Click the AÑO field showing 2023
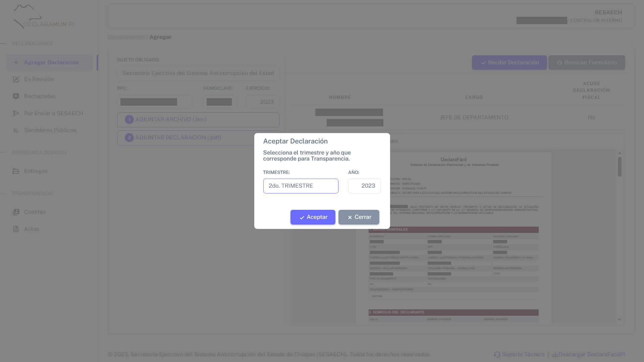The image size is (644, 362). 364,186
